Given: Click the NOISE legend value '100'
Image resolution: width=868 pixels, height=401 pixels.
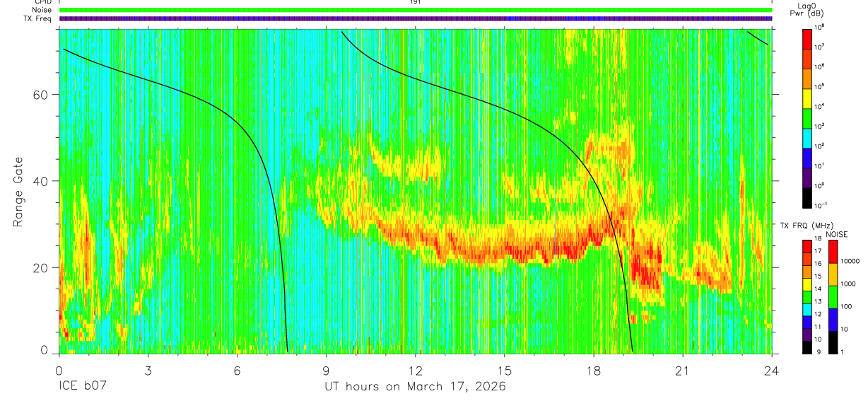Looking at the screenshot, I should [x=847, y=306].
